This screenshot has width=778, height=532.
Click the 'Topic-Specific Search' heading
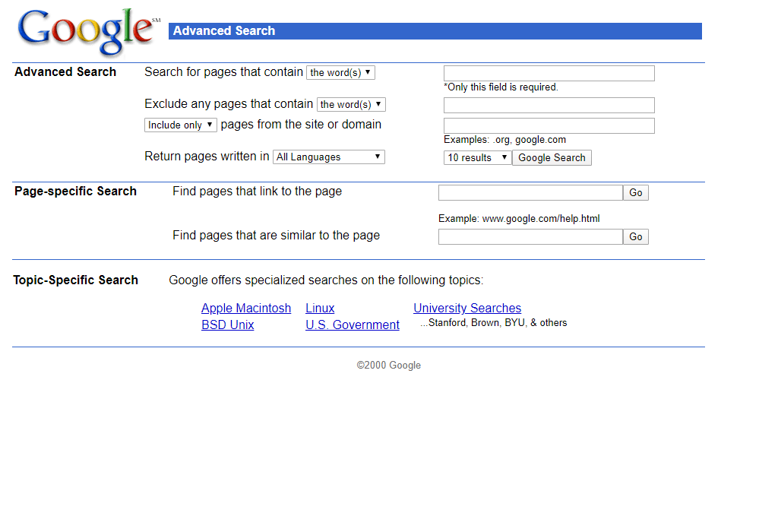(x=75, y=280)
